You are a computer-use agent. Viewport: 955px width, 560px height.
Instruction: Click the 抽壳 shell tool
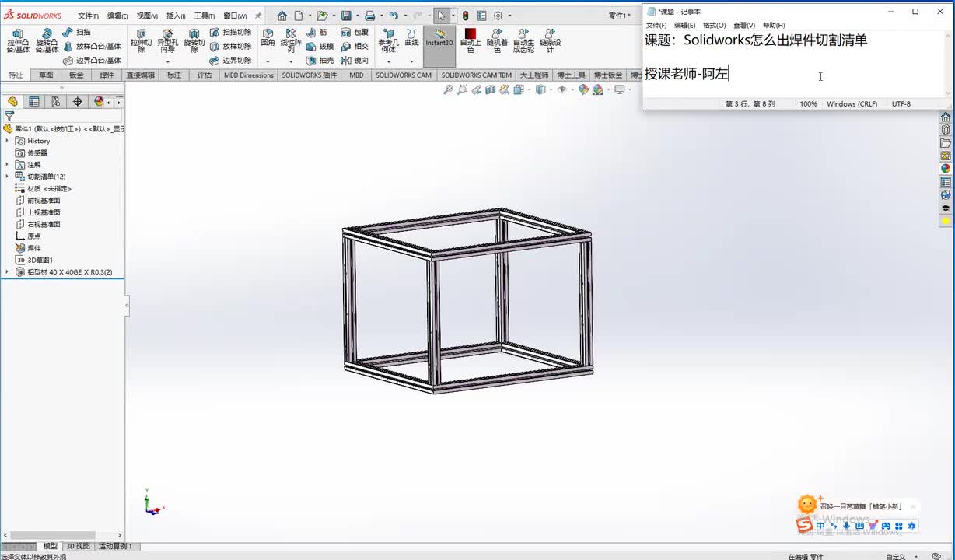(320, 61)
